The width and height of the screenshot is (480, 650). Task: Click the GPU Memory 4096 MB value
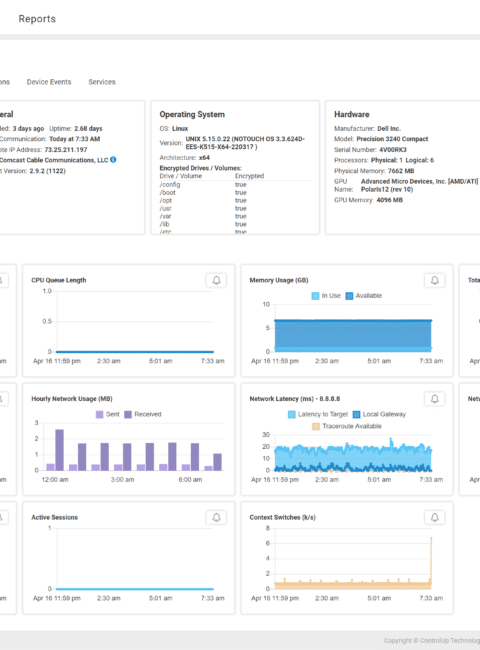389,200
